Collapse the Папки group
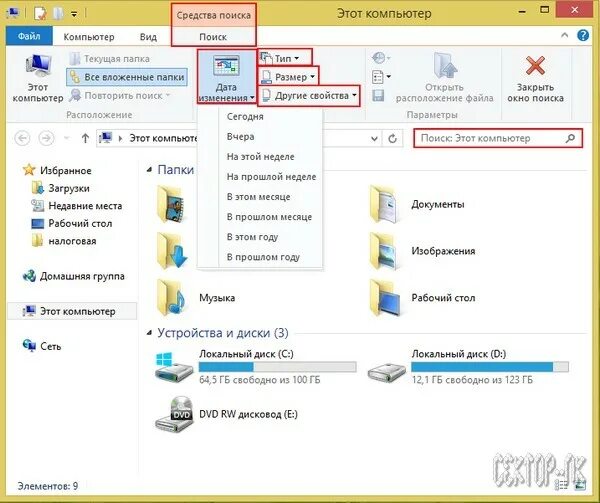Screen dimensions: 600x503 [x=149, y=170]
